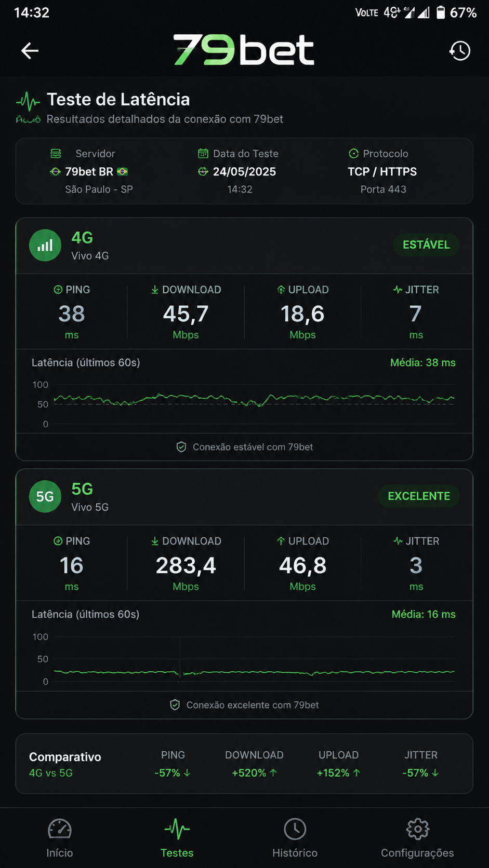Open the Histórico tab
489x868 pixels.
coord(295,837)
